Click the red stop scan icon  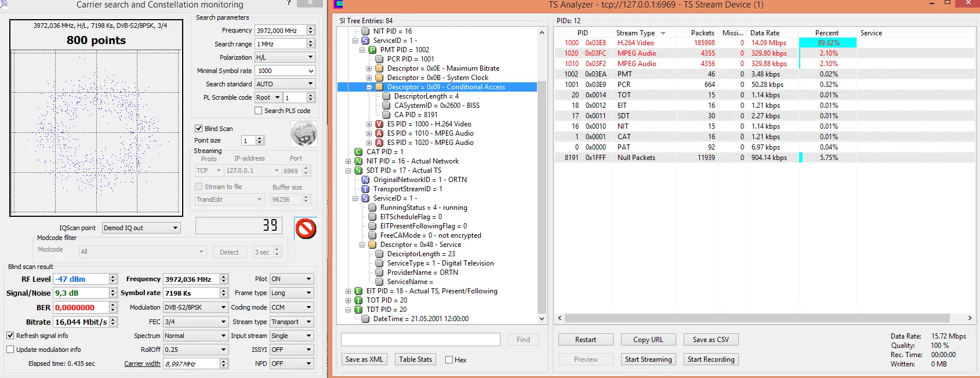[306, 228]
